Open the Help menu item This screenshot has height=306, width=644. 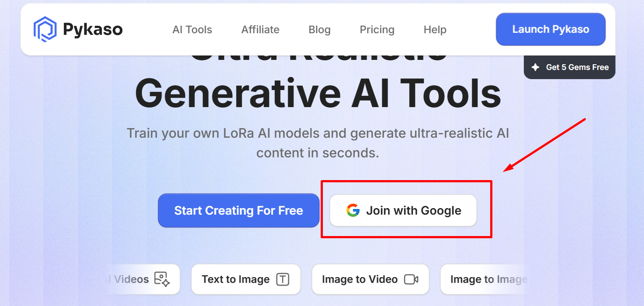pyautogui.click(x=435, y=30)
